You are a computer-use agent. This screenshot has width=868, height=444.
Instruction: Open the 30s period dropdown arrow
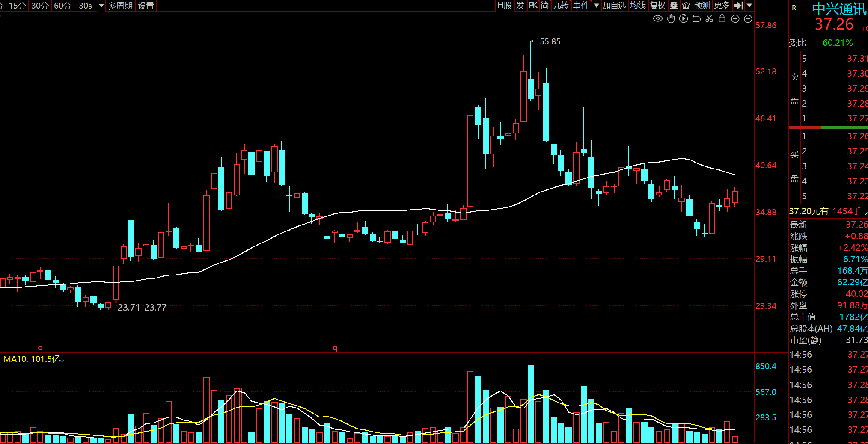101,6
